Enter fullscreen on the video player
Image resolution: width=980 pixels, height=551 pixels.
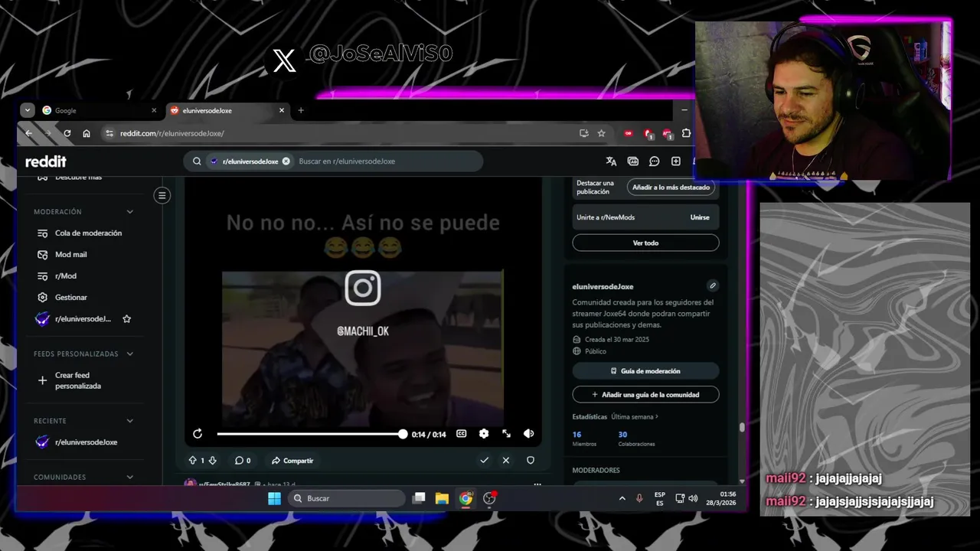[x=506, y=434]
